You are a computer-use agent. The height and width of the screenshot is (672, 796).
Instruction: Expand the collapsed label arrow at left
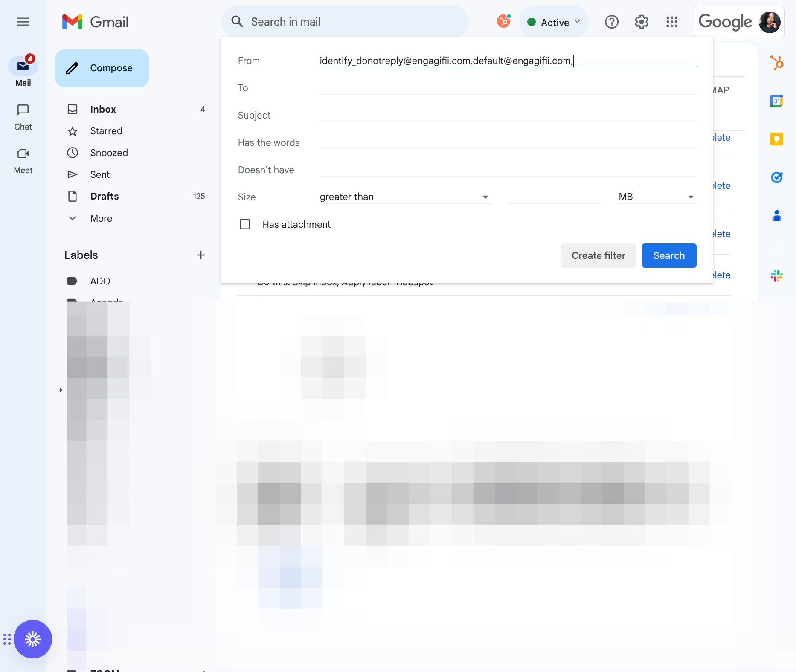(61, 390)
